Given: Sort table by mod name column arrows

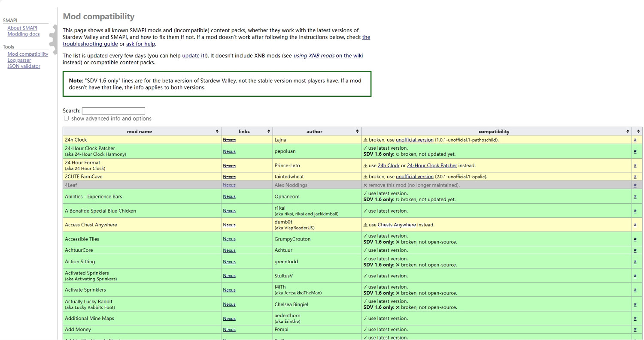Looking at the screenshot, I should (217, 132).
